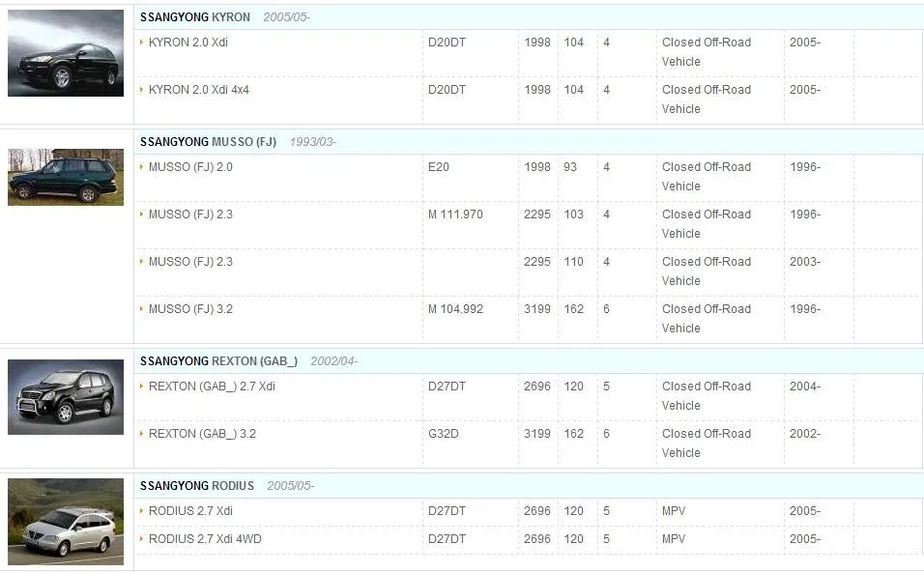
Task: Open the RODIUS 2.7 Xdi model link
Action: tap(190, 511)
